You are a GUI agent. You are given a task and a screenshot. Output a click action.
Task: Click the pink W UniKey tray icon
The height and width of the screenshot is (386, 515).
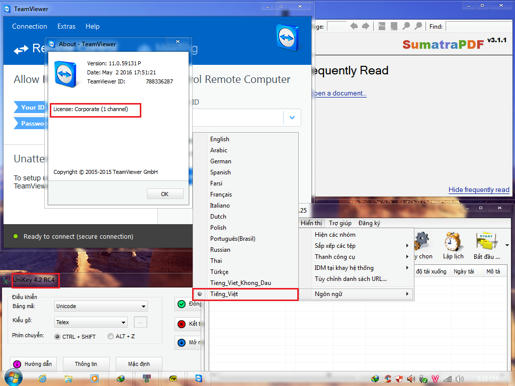(x=435, y=379)
